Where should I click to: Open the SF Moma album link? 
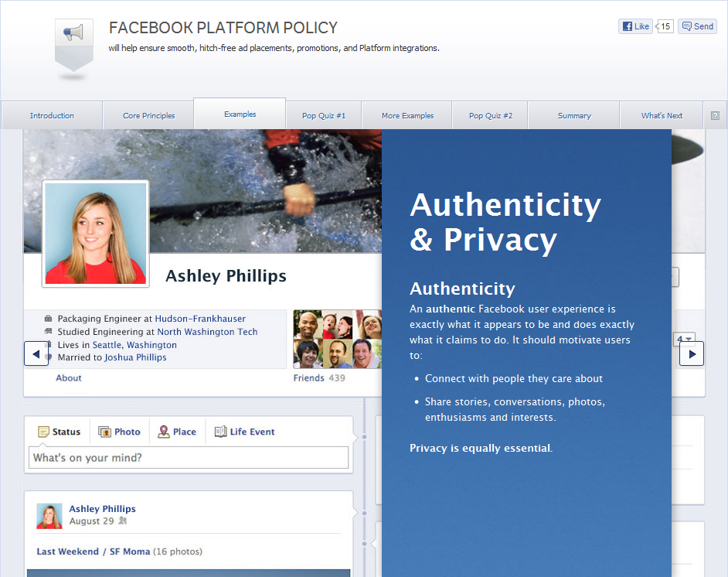click(130, 551)
